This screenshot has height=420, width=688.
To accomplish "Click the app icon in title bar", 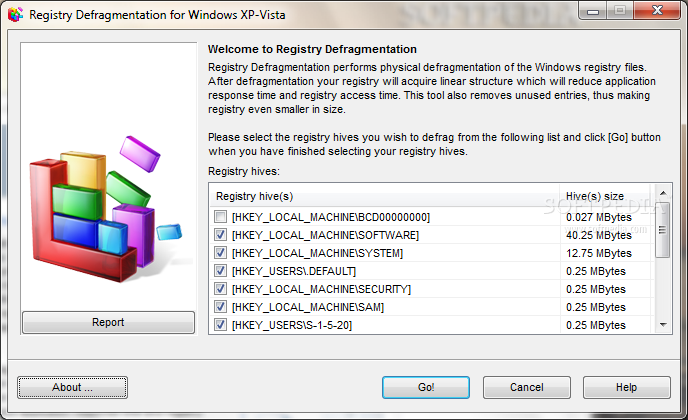I will (x=14, y=15).
